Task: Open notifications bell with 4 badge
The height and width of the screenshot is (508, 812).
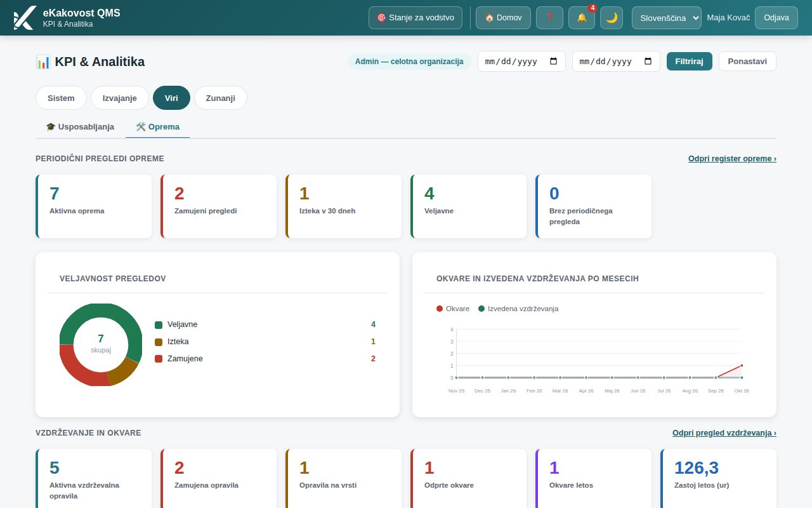Action: 582,18
